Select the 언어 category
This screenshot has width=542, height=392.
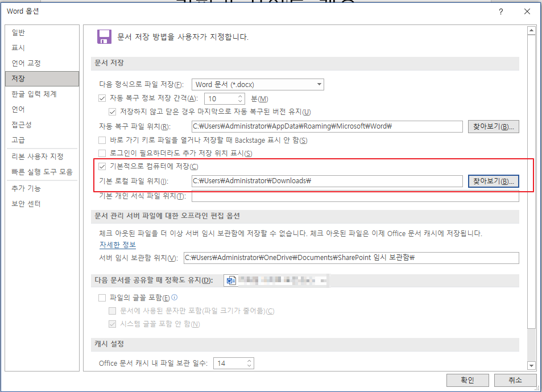[x=42, y=109]
